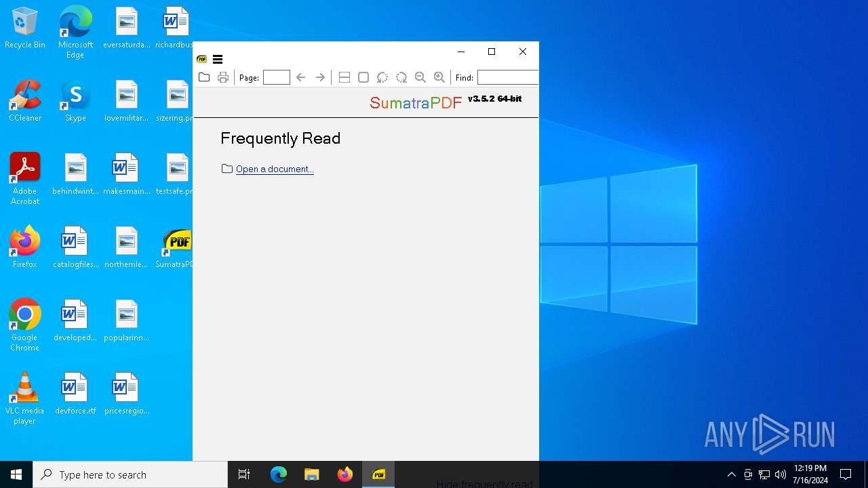Viewport: 868px width, 488px height.
Task: Select the devforce.rtf desktop file
Action: [75, 394]
